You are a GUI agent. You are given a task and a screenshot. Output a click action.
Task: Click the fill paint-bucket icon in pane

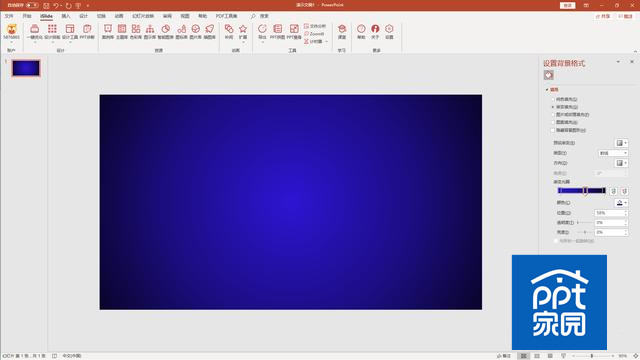pyautogui.click(x=549, y=75)
